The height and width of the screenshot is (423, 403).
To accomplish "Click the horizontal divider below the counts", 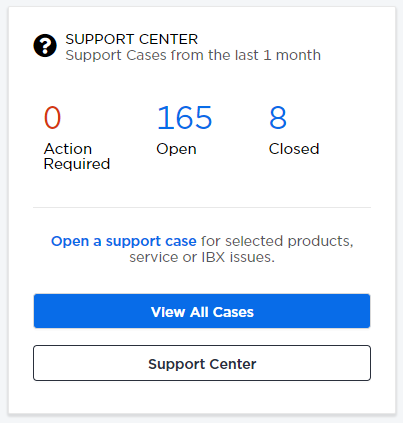I will coord(202,207).
